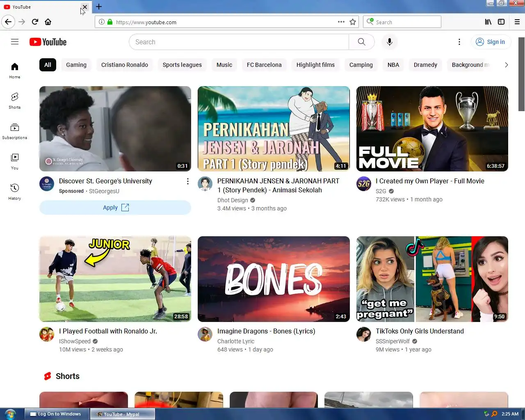
Task: Open Full Movie video thumbnail
Action: (x=432, y=129)
